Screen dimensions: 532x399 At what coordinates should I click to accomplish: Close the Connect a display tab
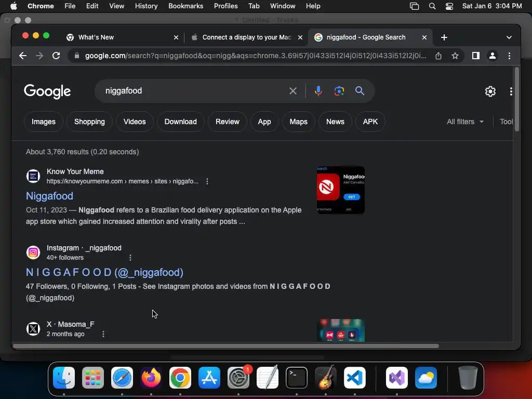[300, 37]
